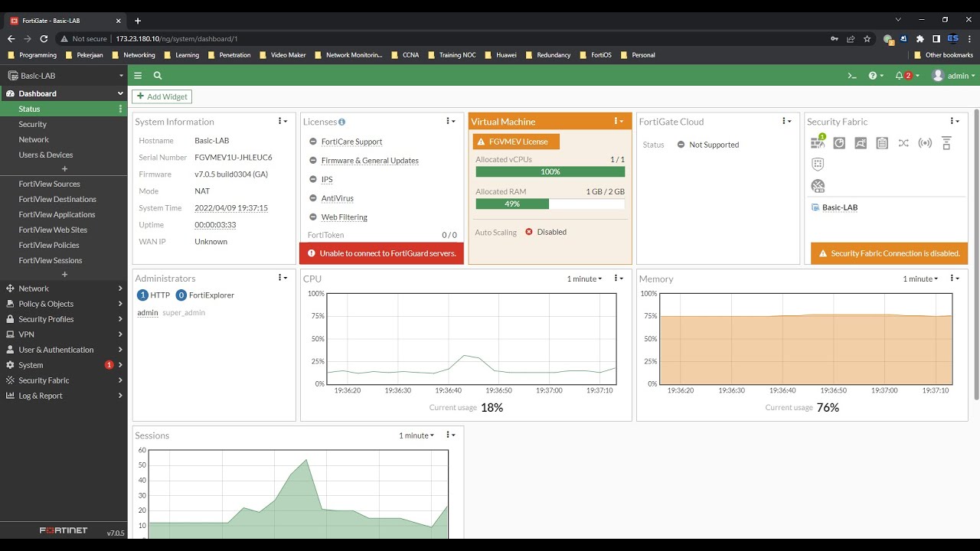The width and height of the screenshot is (980, 551).
Task: Reload the page in the browser
Action: point(44,38)
